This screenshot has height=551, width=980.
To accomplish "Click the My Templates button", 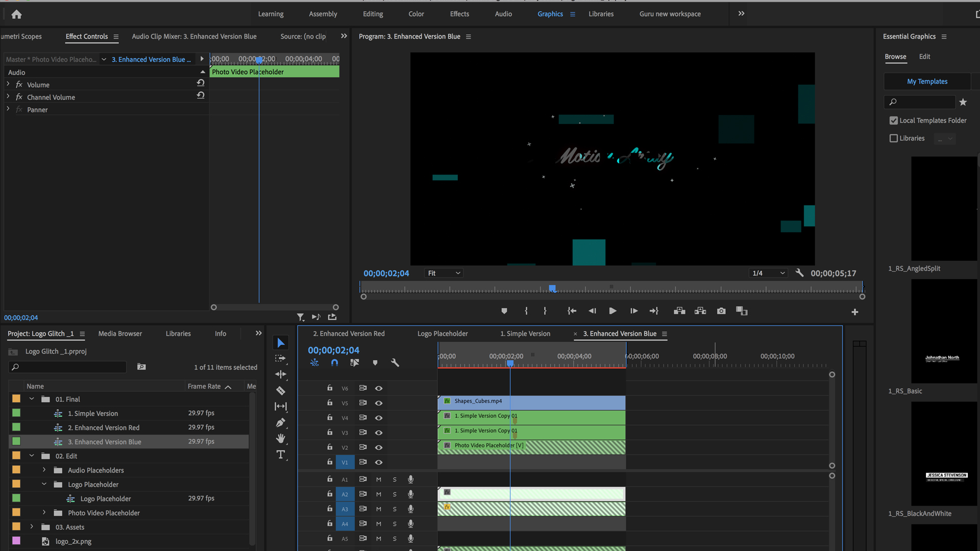I will 927,82.
